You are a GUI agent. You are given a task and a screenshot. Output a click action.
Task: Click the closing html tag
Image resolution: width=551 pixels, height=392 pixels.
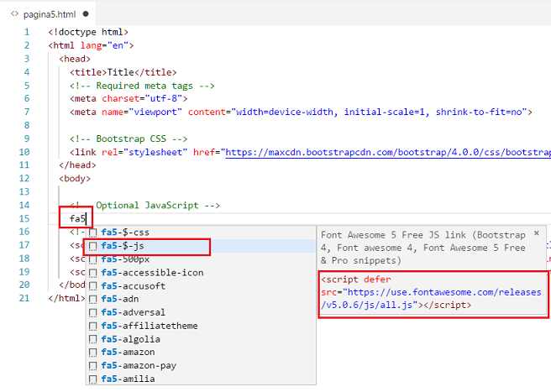pos(66,298)
